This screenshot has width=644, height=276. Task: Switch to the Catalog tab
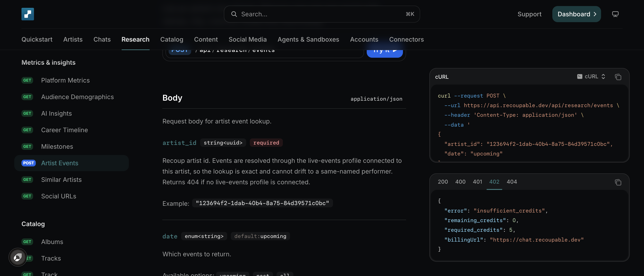[172, 39]
